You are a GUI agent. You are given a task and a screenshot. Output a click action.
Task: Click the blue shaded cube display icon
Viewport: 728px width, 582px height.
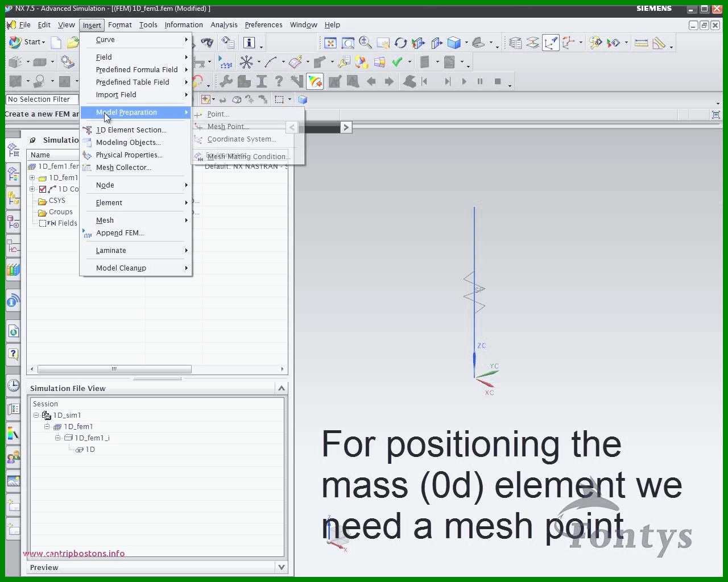(x=454, y=43)
